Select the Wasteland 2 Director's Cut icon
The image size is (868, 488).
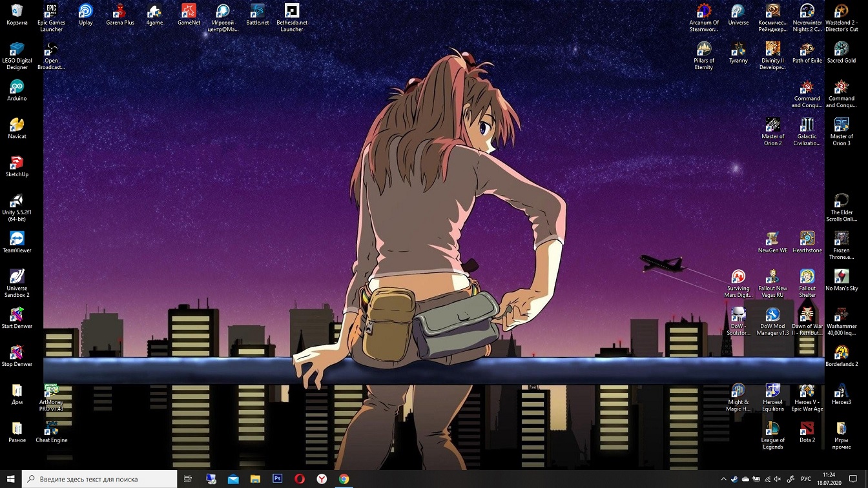(x=842, y=18)
